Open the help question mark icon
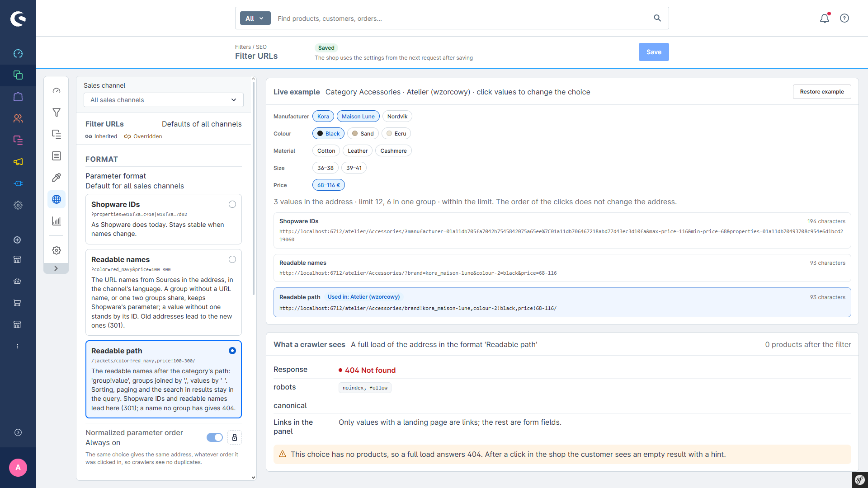 click(x=844, y=18)
